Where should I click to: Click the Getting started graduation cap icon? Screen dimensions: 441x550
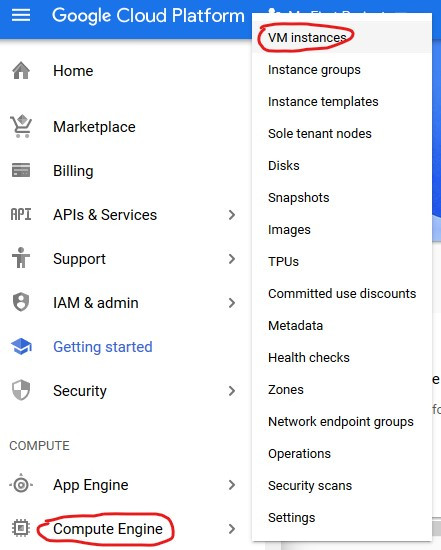[21, 347]
